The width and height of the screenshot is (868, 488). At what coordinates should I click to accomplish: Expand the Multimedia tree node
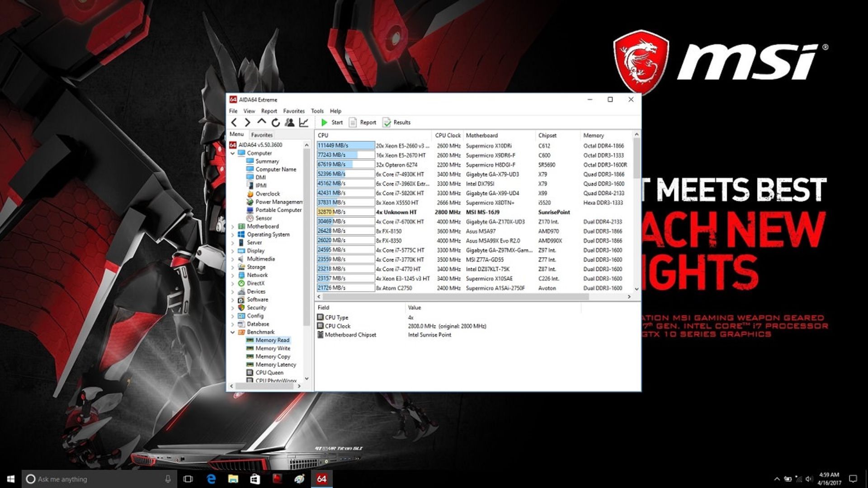(x=233, y=259)
